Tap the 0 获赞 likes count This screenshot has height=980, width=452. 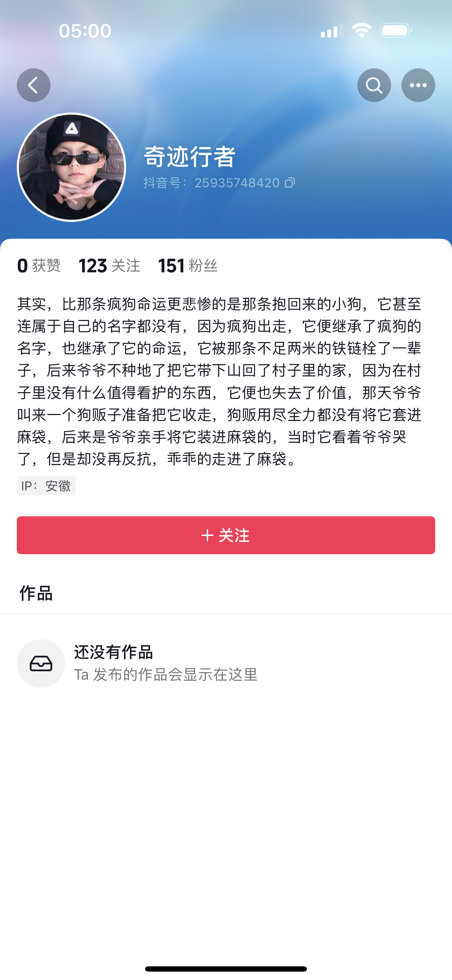point(39,266)
